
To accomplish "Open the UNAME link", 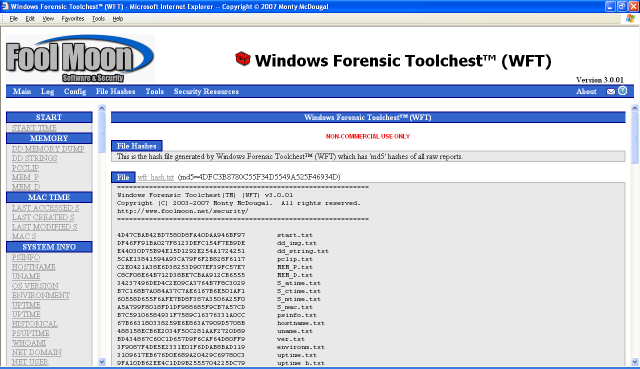I will click(x=26, y=276).
